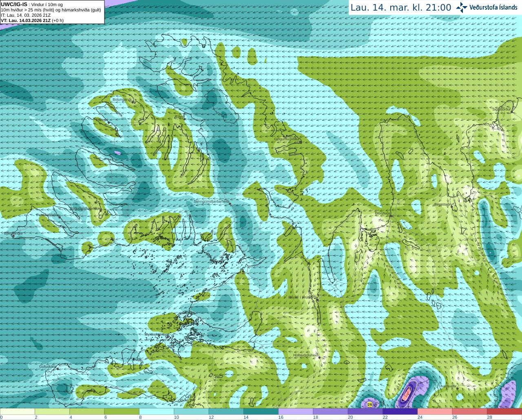Click the Blönduós station label
522x420 pixels.
click(x=383, y=213)
